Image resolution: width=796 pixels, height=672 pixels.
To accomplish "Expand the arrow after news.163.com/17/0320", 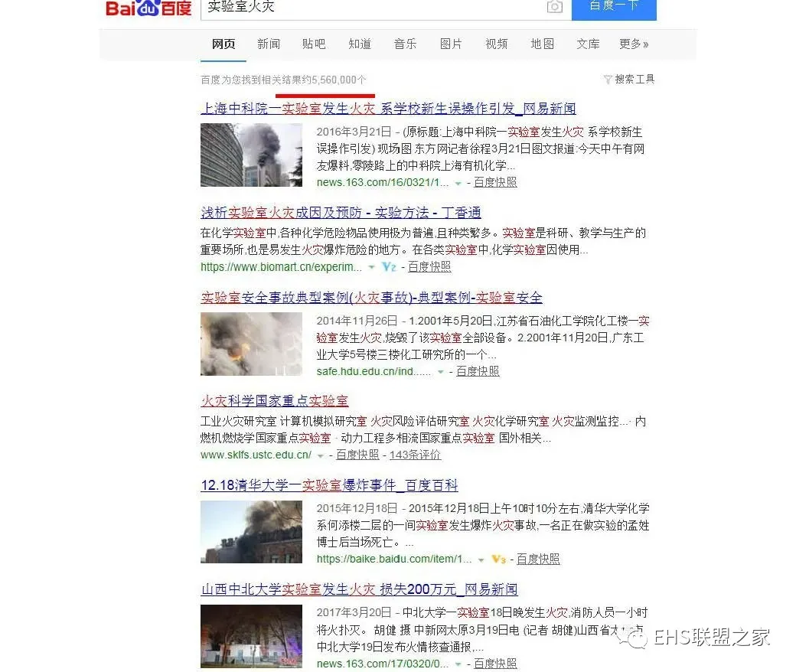I will tap(458, 664).
